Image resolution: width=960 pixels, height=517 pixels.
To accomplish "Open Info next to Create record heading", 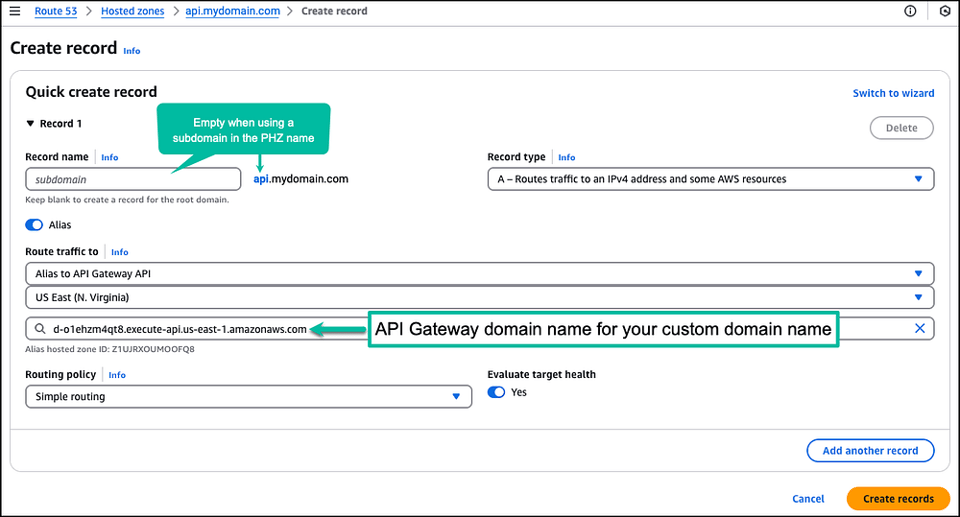I will tap(132, 51).
